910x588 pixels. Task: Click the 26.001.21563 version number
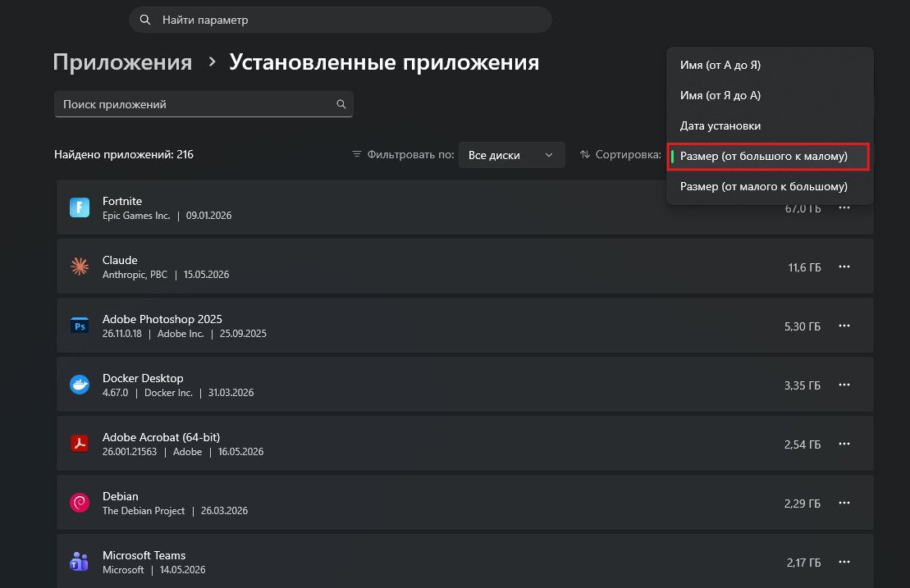[x=130, y=452]
